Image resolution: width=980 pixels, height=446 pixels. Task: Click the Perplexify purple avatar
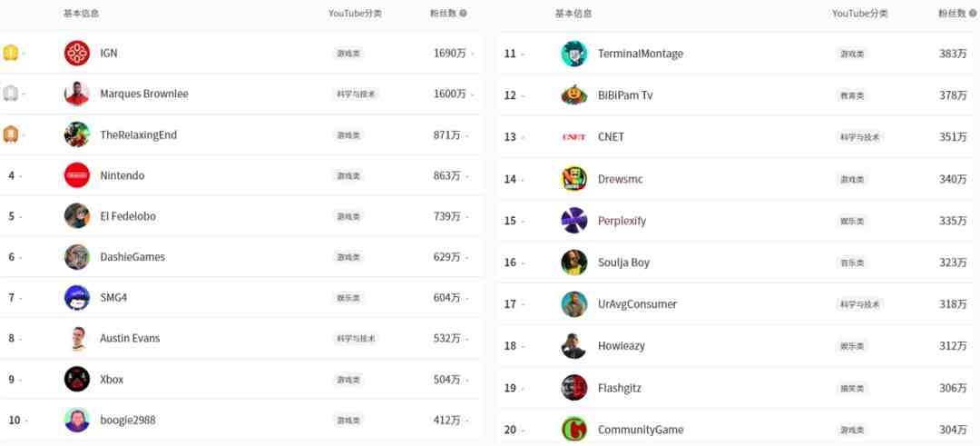573,221
